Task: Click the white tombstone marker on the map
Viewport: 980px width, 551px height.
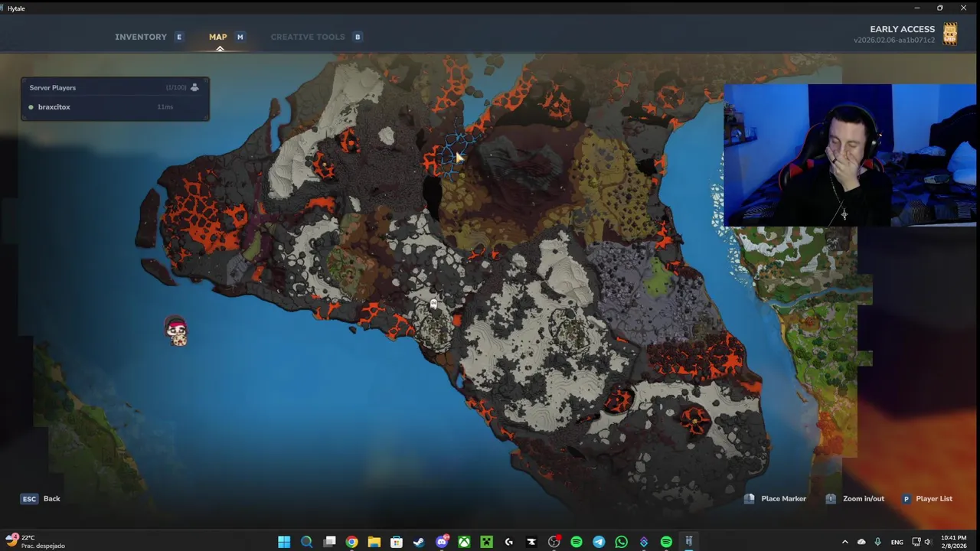Action: (x=433, y=305)
